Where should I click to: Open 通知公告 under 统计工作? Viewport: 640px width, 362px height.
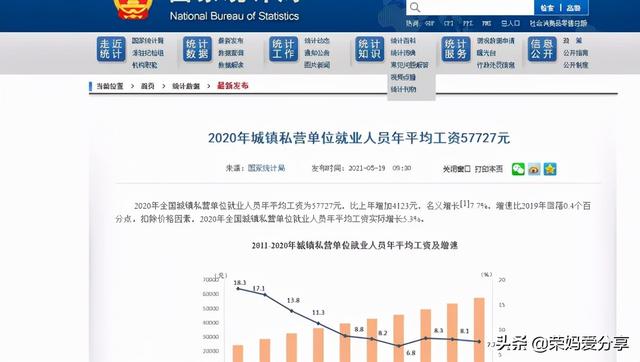click(317, 53)
